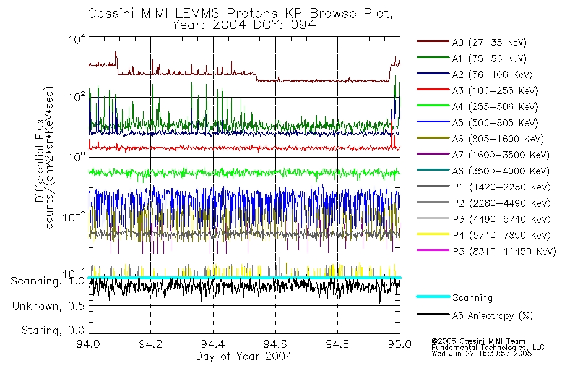Click the black A5 Anisotropy legend line
This screenshot has height=371, width=588.
pos(433,314)
